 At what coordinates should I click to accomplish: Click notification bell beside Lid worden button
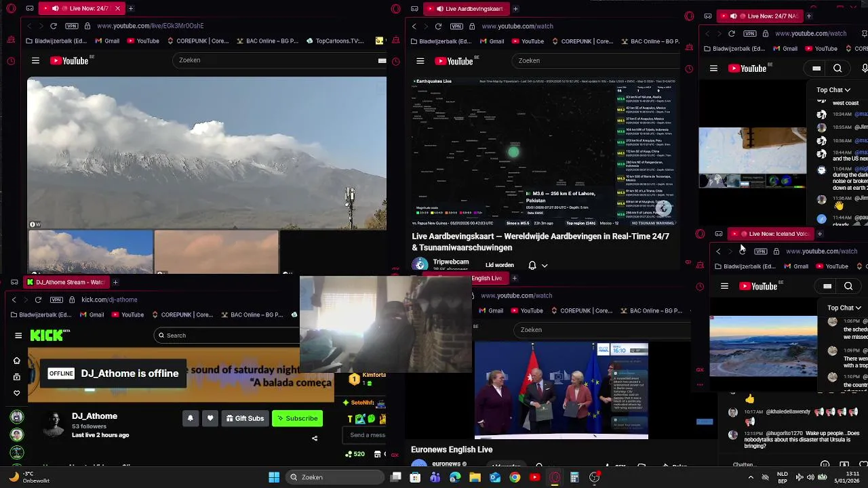[532, 265]
